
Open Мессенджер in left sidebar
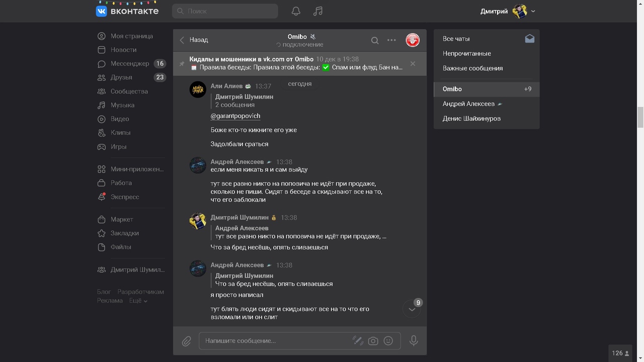[130, 64]
